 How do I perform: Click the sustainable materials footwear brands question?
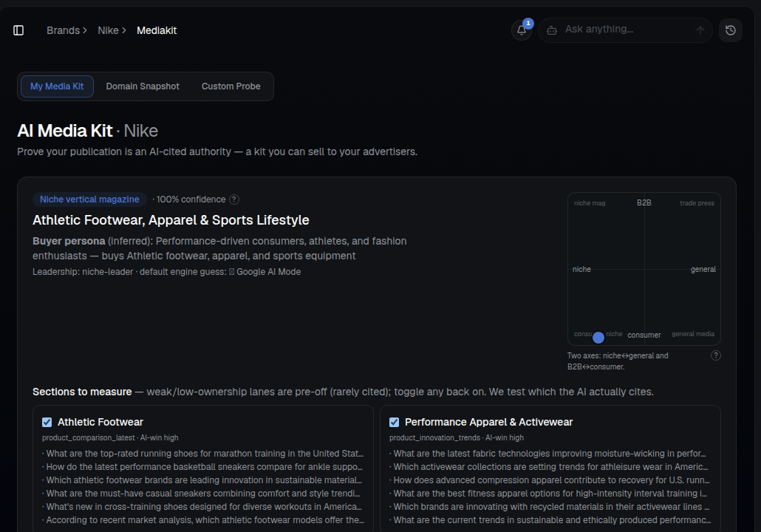pyautogui.click(x=204, y=480)
